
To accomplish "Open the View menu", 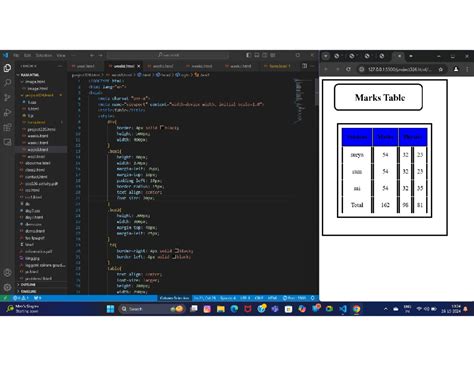I will pos(61,55).
